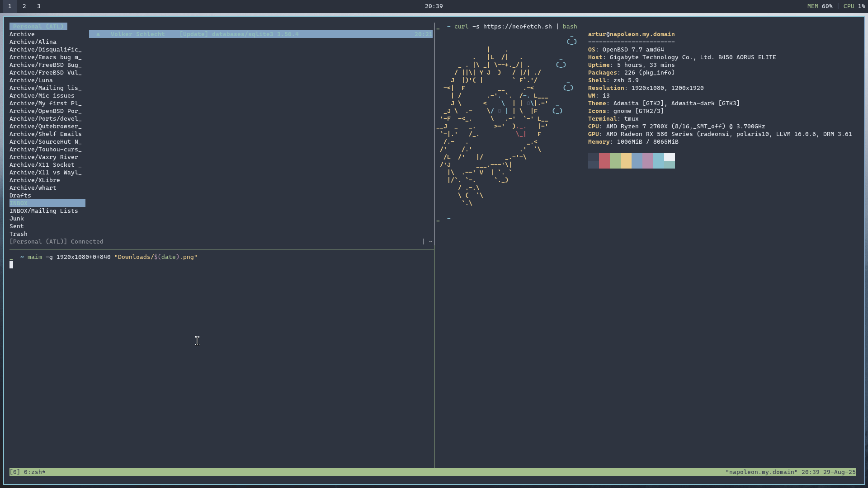
Task: Open the Trash mail folder
Action: [x=19, y=234]
